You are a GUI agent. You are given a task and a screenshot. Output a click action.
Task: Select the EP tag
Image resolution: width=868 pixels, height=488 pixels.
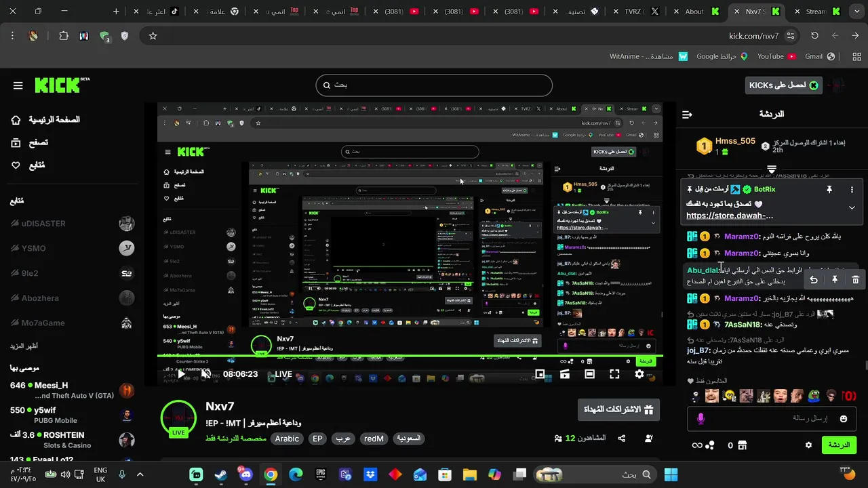point(317,439)
